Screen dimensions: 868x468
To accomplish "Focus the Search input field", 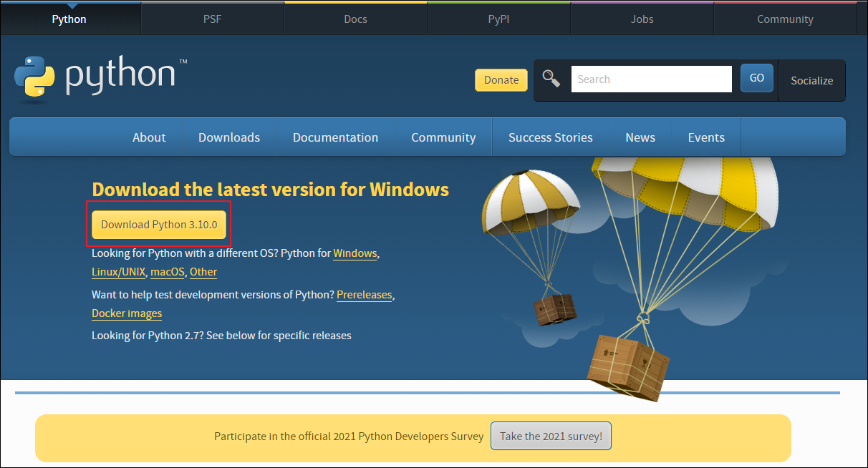I will 651,79.
